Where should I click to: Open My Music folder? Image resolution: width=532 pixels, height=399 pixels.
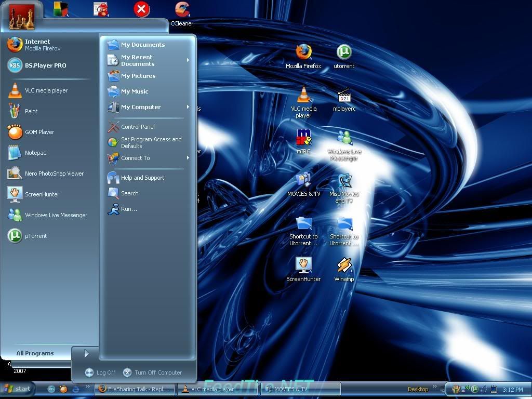click(148, 91)
